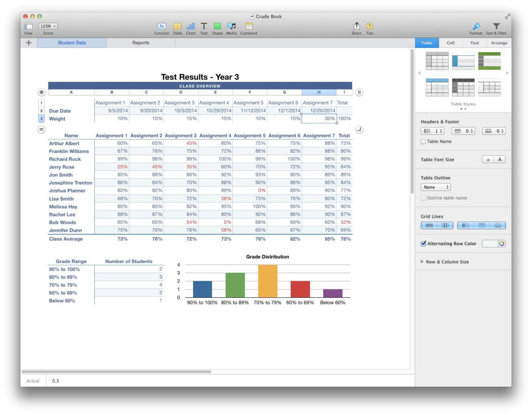Add a new sheet with the plus button
532x415 pixels.
click(29, 43)
